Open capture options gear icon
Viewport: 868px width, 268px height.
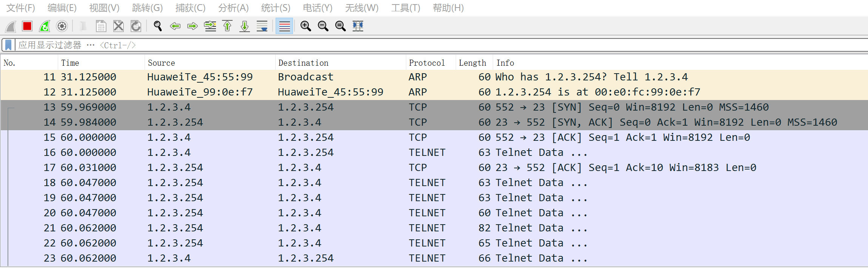point(62,26)
